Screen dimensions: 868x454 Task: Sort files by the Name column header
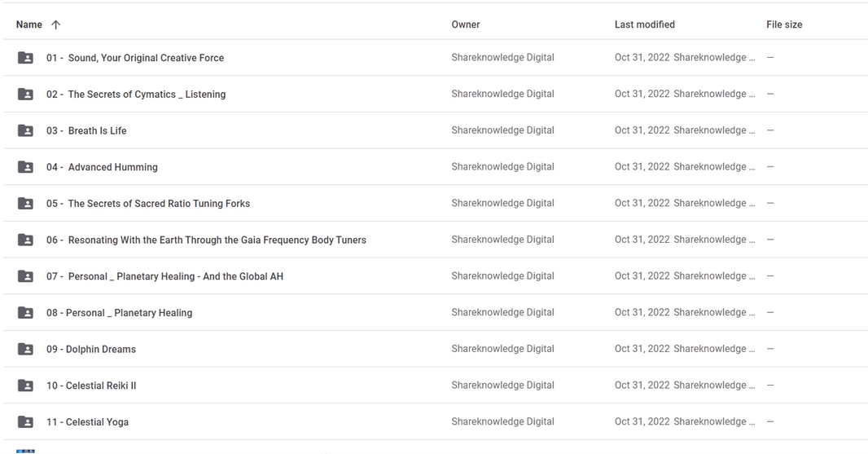[28, 24]
